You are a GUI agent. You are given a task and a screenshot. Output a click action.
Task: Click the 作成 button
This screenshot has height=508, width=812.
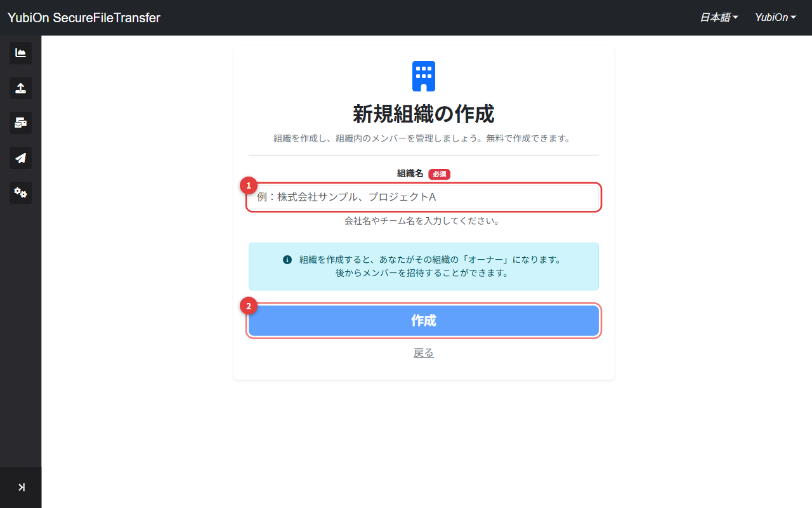pyautogui.click(x=424, y=321)
